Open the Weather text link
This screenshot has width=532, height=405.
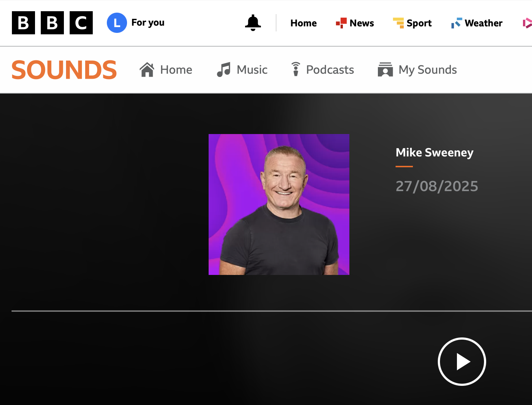tap(483, 23)
